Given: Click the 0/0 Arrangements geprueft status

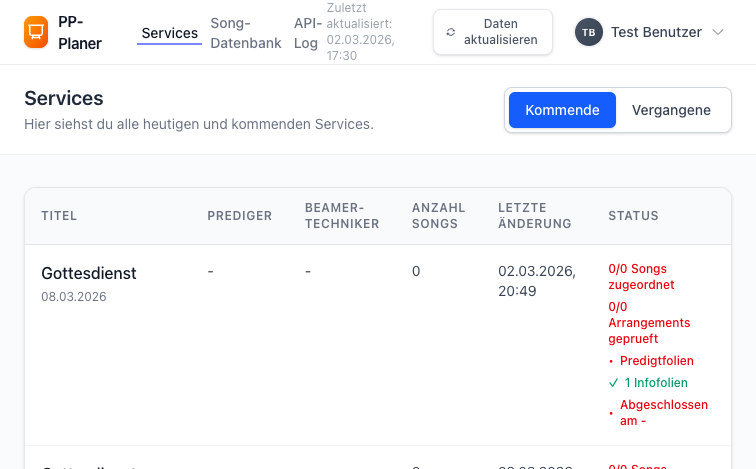Looking at the screenshot, I should (x=648, y=323).
